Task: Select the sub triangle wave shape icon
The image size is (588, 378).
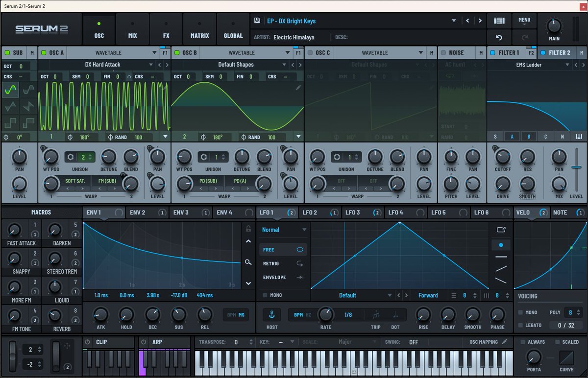Action: tap(11, 106)
